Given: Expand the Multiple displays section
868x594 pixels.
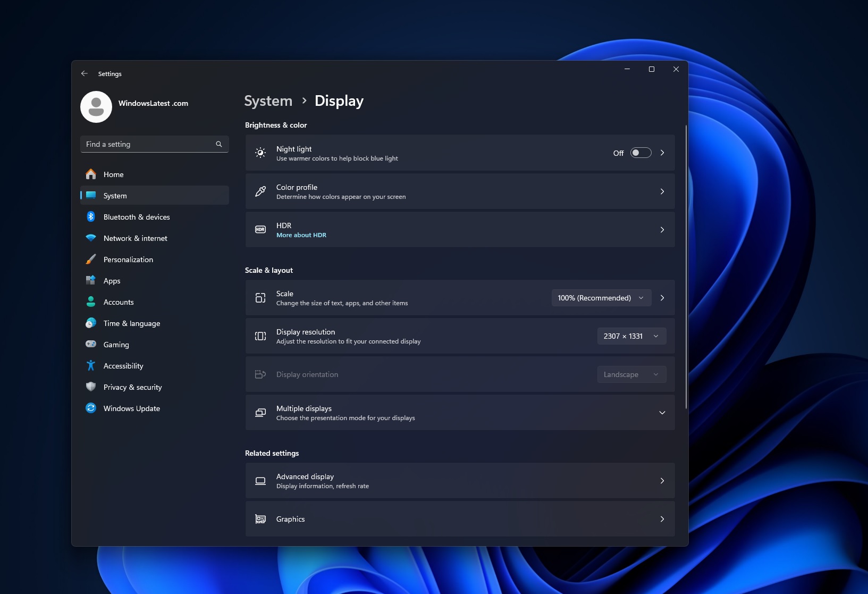Looking at the screenshot, I should click(x=662, y=413).
